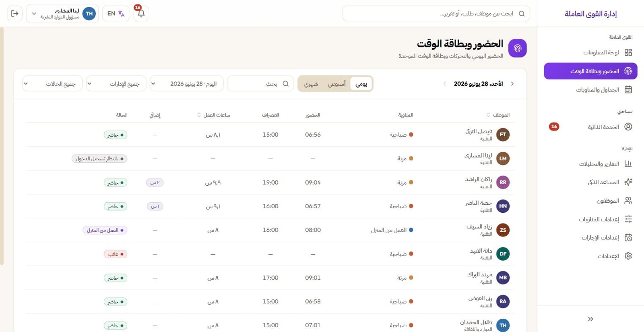Sort by الموظف column header

[x=498, y=115]
